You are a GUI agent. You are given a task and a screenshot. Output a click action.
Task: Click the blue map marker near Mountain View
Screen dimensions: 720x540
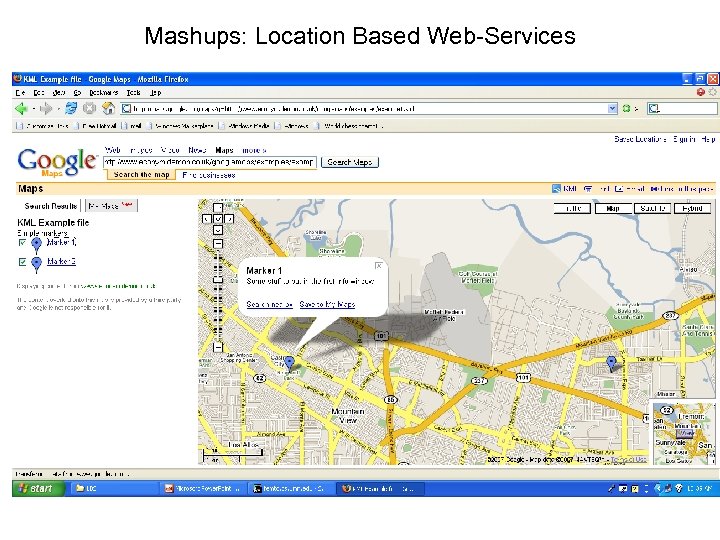point(289,363)
